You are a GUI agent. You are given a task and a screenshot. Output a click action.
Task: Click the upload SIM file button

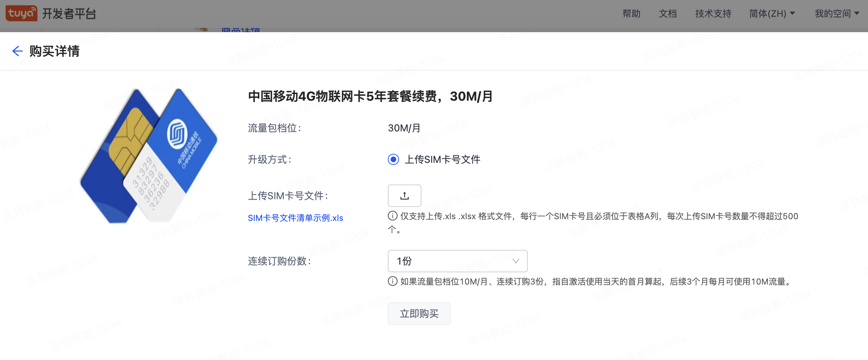pyautogui.click(x=404, y=196)
